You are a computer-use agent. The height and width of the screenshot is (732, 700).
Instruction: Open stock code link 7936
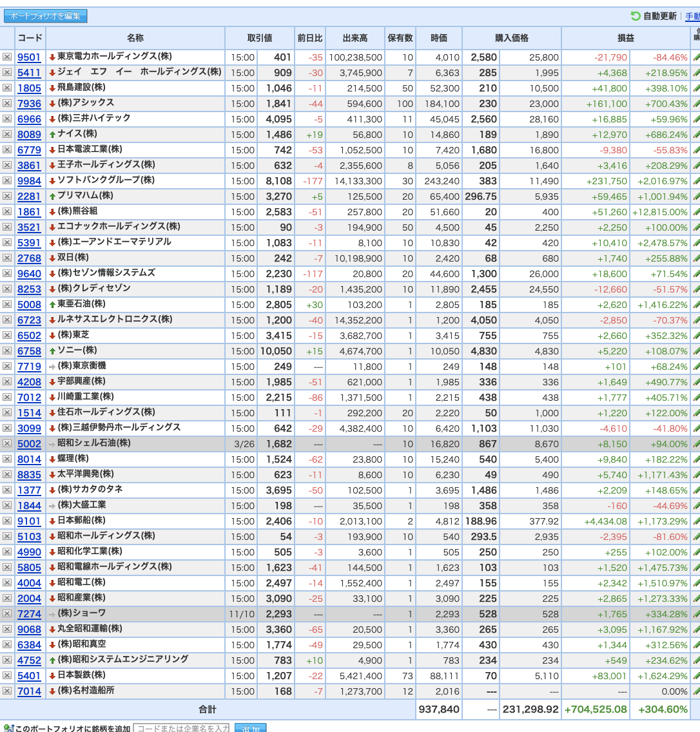(x=29, y=104)
